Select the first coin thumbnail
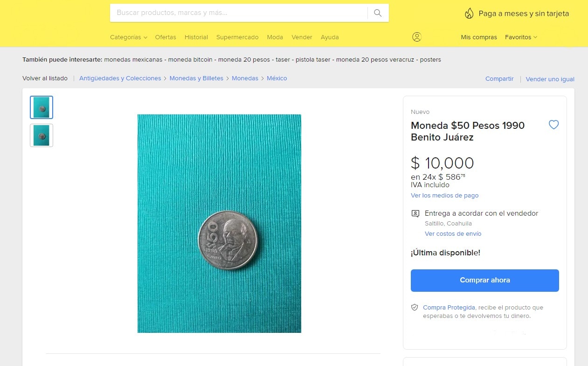The height and width of the screenshot is (366, 588). (x=42, y=107)
